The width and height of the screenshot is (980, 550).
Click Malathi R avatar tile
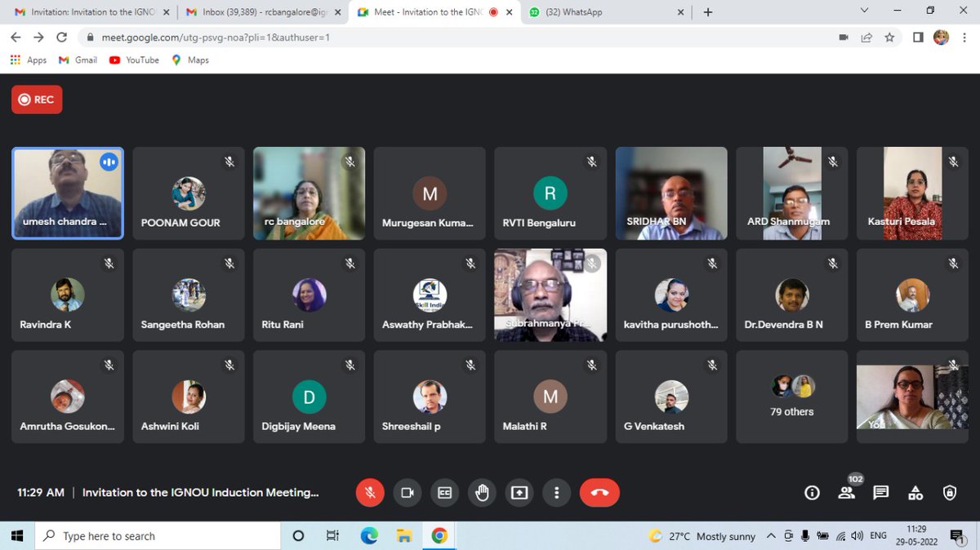(550, 397)
